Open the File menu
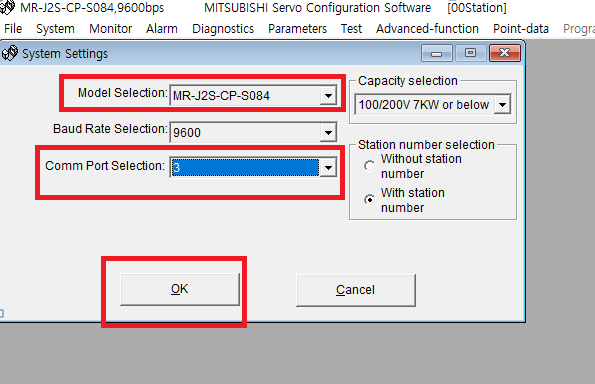595x384 pixels. click(x=13, y=28)
